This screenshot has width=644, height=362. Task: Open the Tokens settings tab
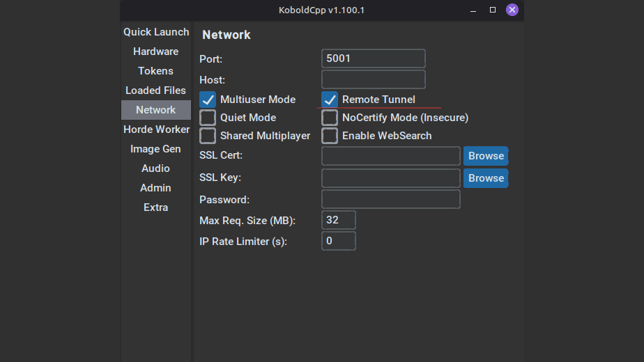tap(156, 71)
